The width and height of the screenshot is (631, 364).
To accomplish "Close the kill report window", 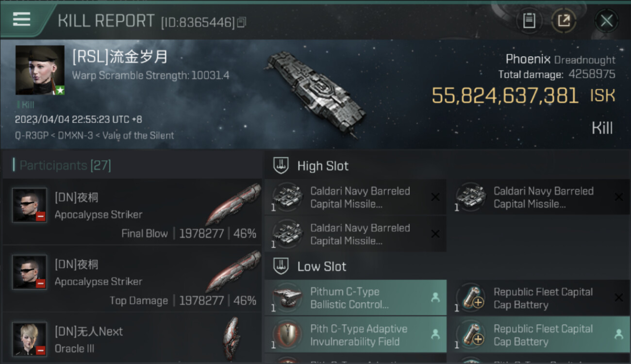I will pyautogui.click(x=606, y=20).
